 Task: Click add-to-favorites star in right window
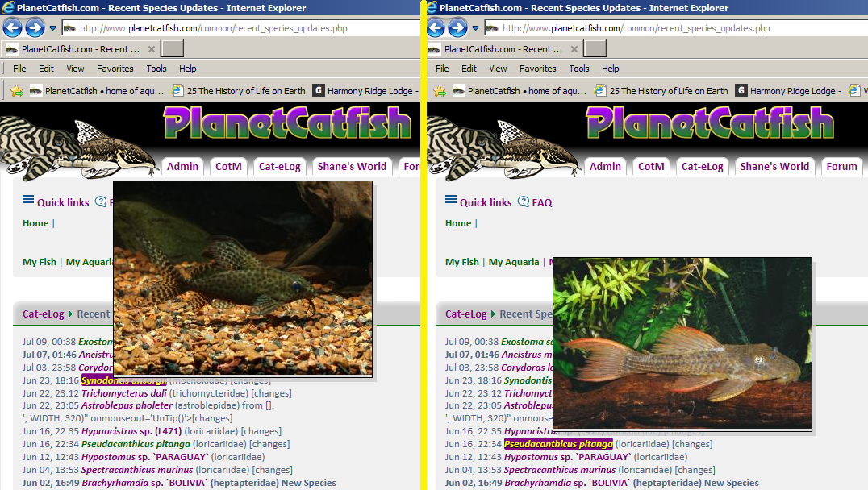(x=440, y=91)
